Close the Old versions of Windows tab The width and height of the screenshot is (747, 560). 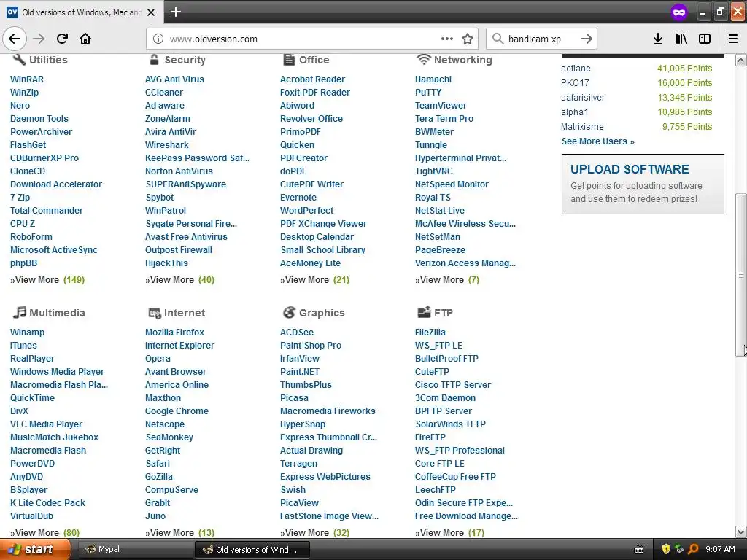pos(151,12)
